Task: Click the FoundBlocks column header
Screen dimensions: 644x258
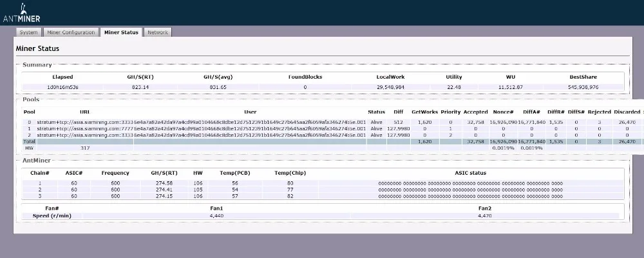Action: pos(305,77)
